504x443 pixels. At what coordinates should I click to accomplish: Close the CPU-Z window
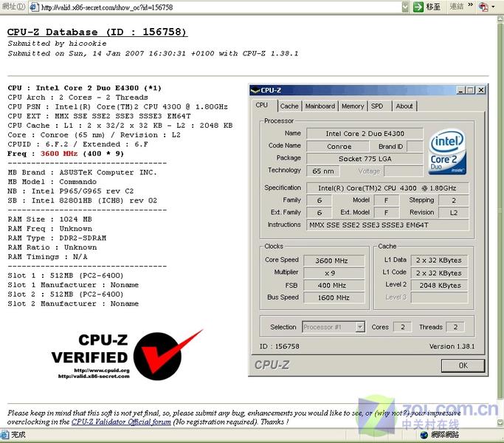tap(481, 90)
